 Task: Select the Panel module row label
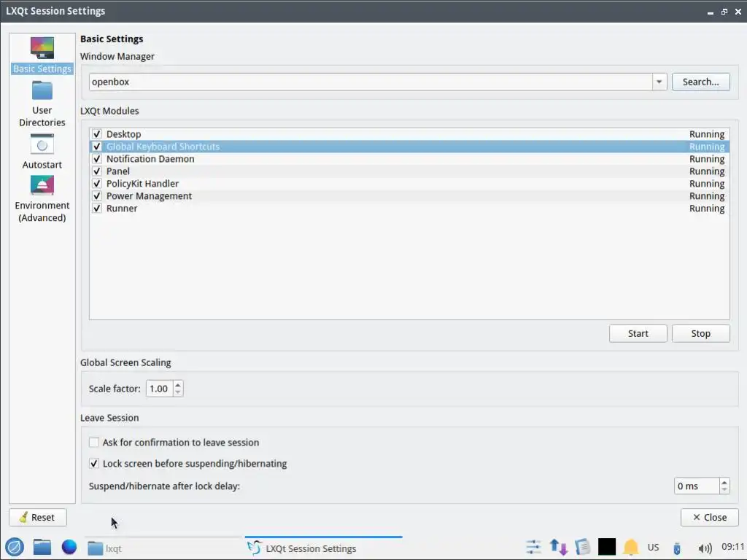point(117,171)
